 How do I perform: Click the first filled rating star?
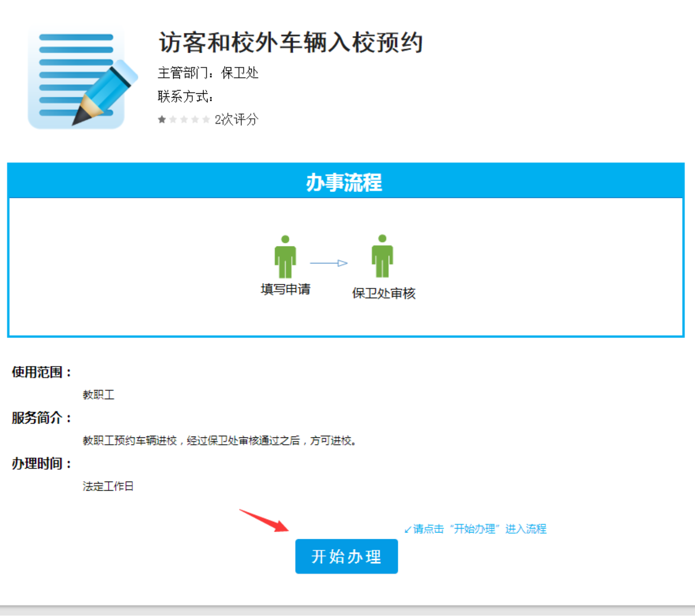(162, 120)
